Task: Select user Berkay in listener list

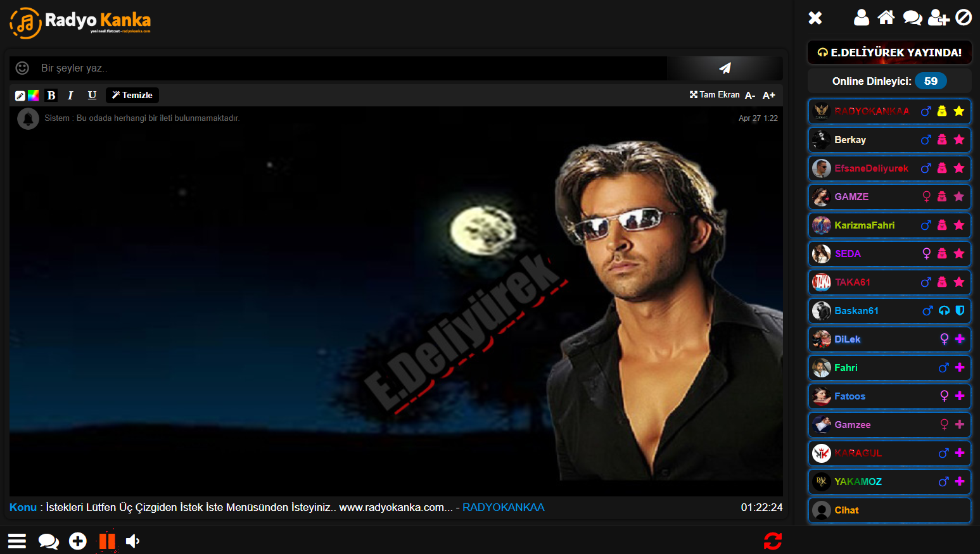Action: click(850, 140)
